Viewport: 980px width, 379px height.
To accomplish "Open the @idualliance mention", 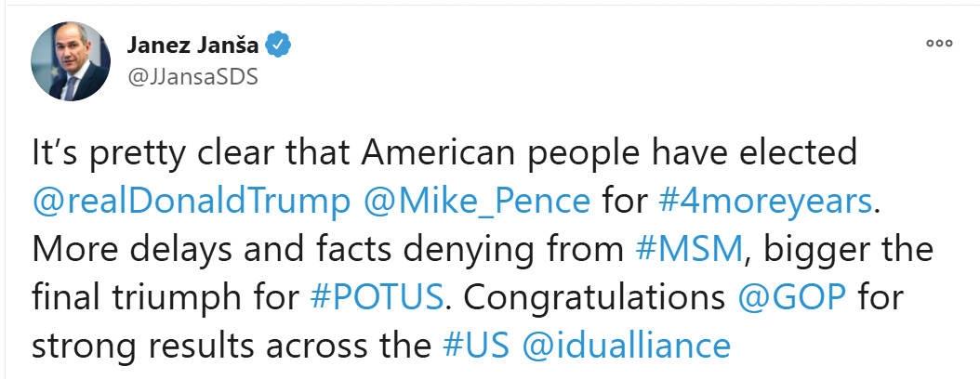I will pos(626,346).
